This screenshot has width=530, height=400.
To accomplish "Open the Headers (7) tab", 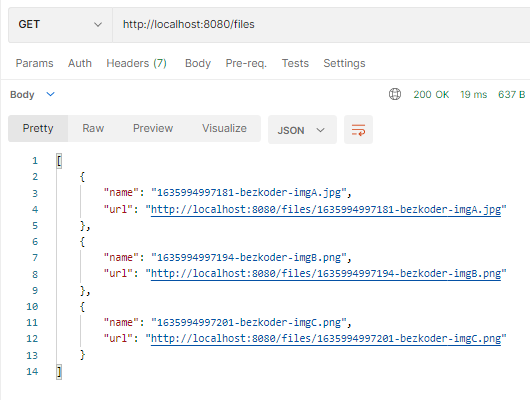I will tap(136, 63).
